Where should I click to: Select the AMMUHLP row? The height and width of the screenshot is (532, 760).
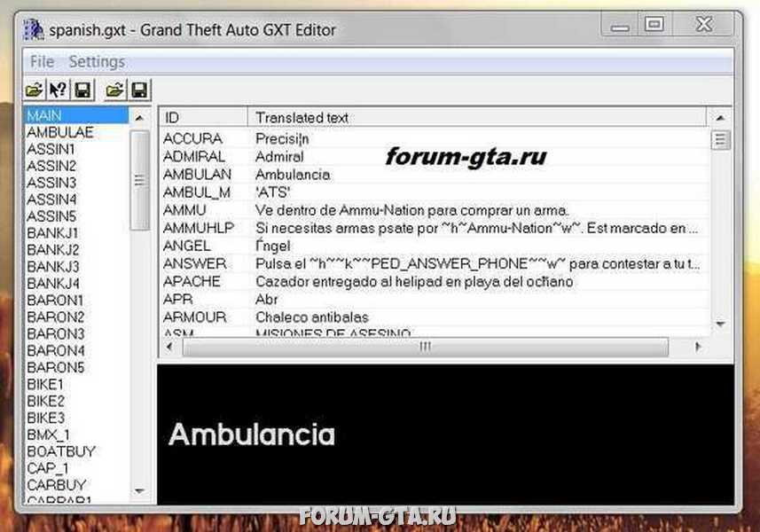tap(435, 228)
